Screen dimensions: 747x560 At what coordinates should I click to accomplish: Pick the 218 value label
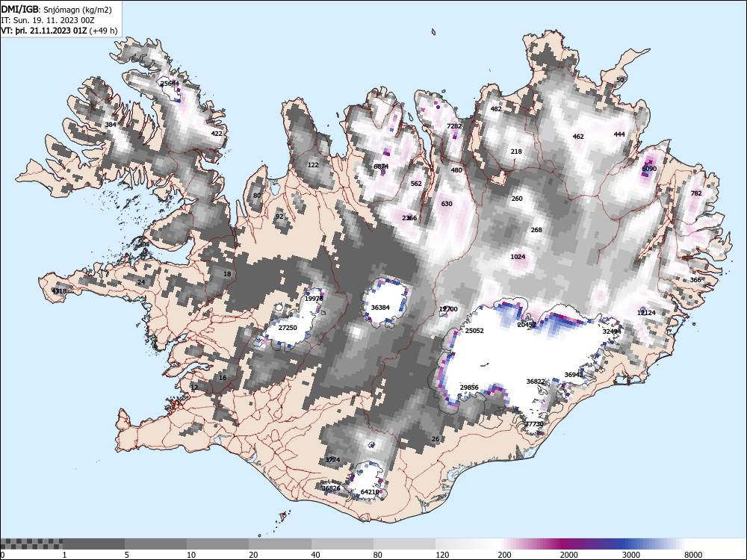(516, 152)
